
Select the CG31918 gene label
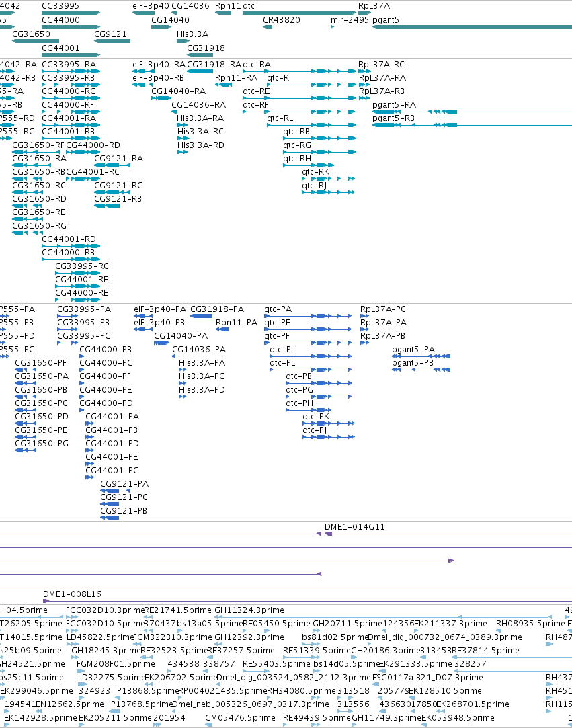pyautogui.click(x=206, y=48)
